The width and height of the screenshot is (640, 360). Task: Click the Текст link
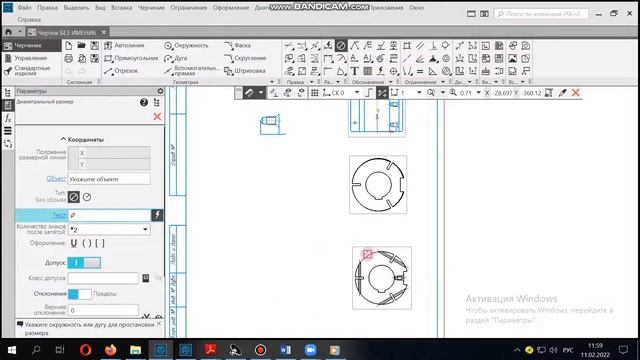(x=59, y=215)
